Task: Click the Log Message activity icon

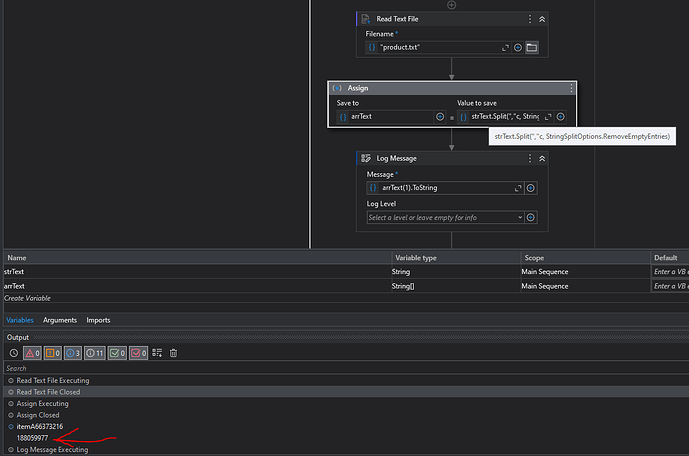Action: point(366,158)
